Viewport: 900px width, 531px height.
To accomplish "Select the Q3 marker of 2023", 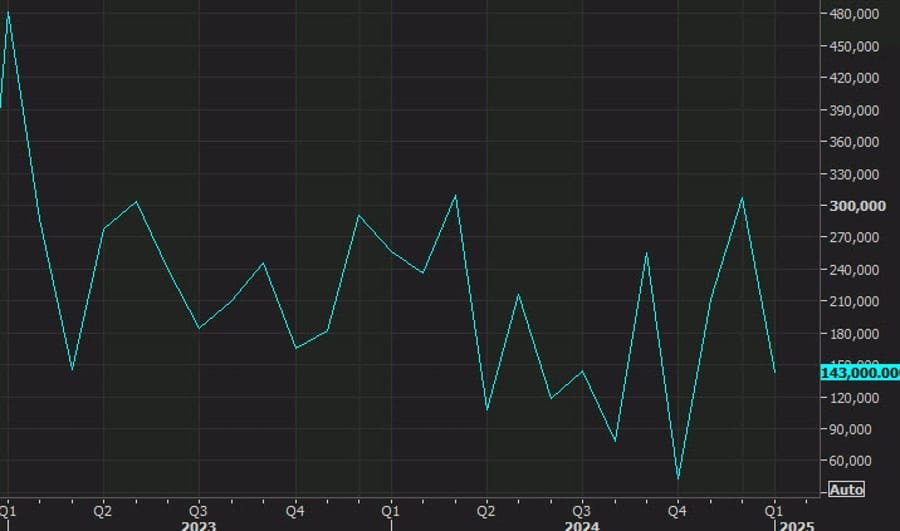I will (198, 508).
